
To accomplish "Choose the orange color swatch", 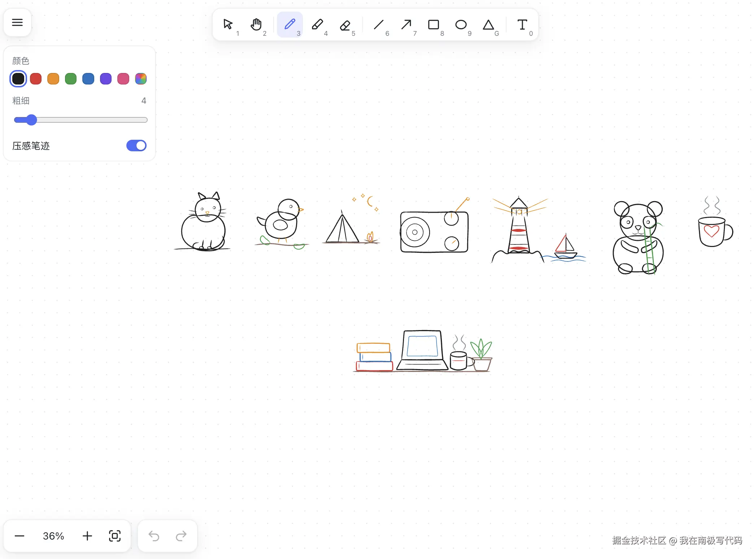I will [x=53, y=79].
